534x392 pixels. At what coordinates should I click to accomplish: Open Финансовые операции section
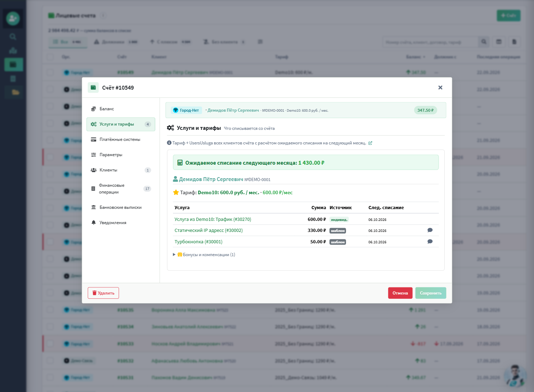pyautogui.click(x=121, y=189)
